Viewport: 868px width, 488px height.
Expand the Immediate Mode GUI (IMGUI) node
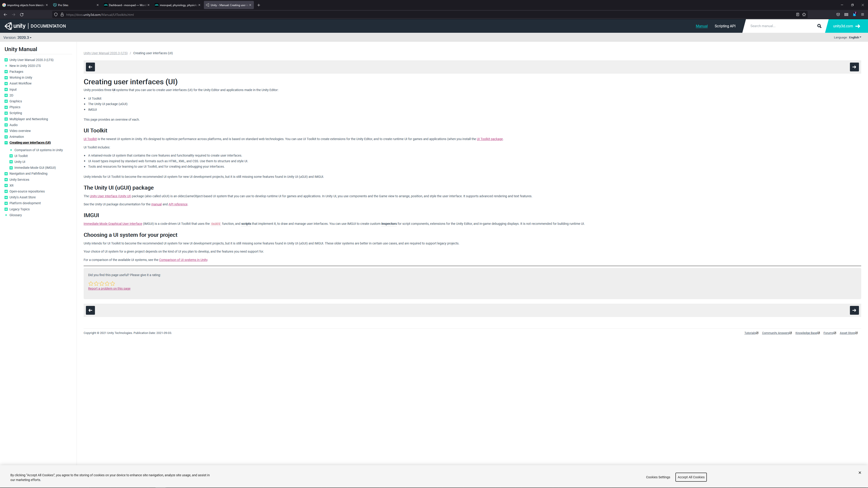[11, 168]
